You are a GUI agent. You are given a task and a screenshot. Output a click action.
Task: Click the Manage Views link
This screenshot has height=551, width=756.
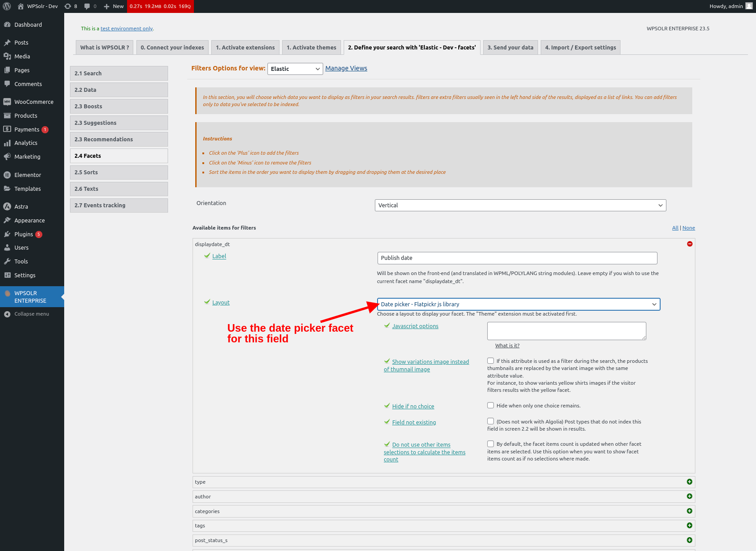tap(346, 68)
